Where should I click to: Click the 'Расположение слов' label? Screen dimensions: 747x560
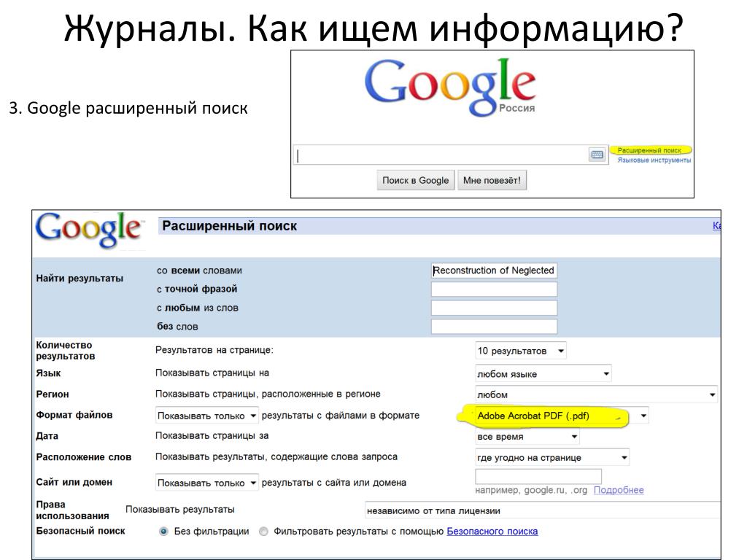point(83,457)
